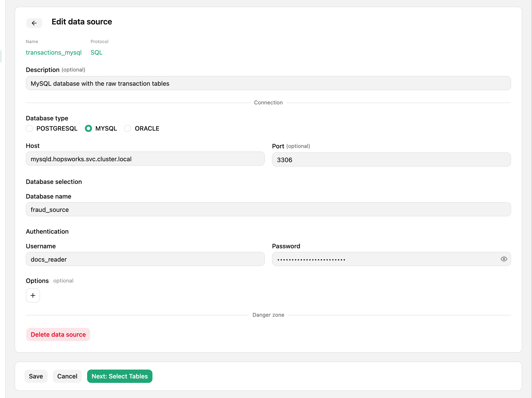Save the data source
Screen dimensions: 532x398
(36, 376)
